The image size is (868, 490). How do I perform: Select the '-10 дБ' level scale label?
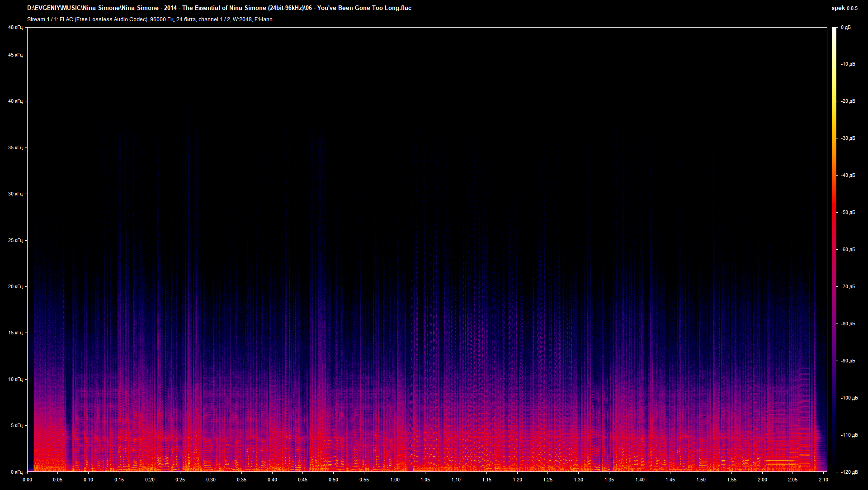click(848, 64)
